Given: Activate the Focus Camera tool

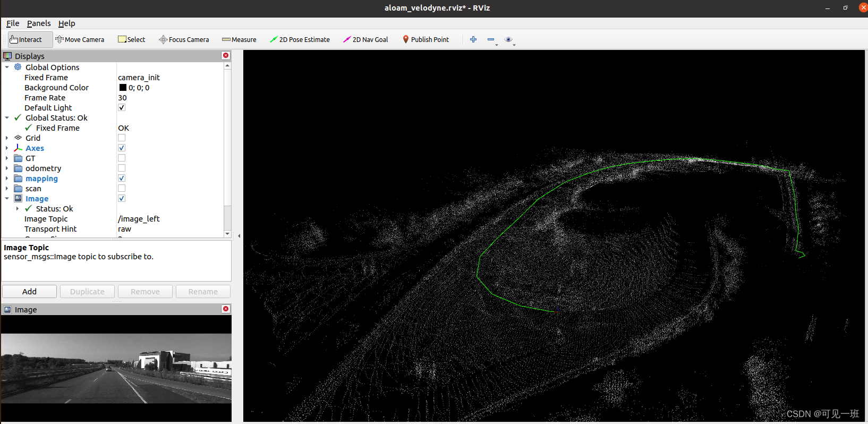Looking at the screenshot, I should click(x=184, y=39).
